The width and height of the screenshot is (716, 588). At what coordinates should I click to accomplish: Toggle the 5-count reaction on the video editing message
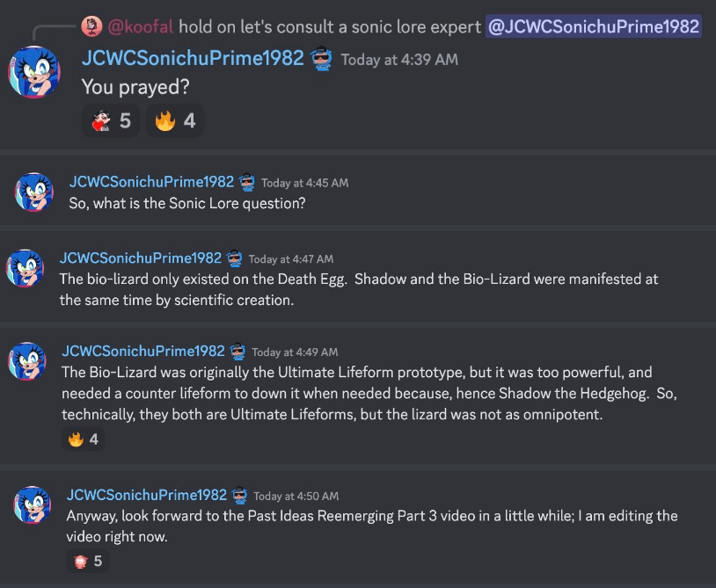(87, 561)
